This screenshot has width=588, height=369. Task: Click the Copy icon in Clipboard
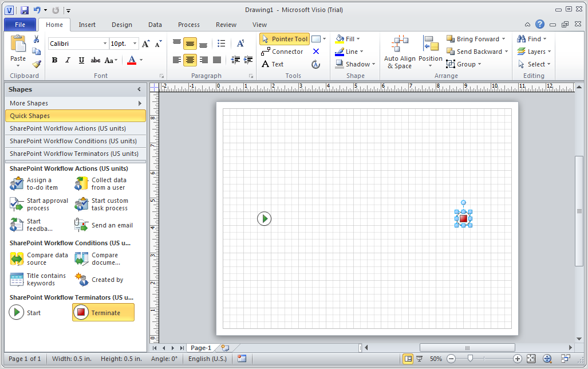pos(37,52)
